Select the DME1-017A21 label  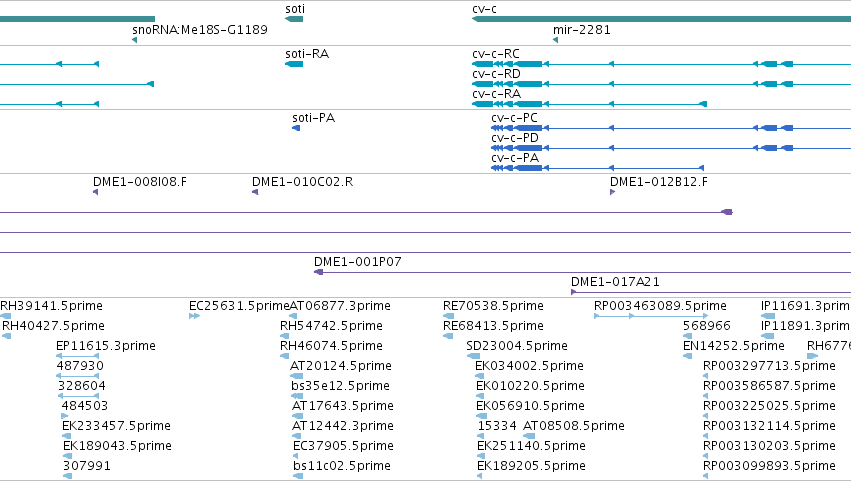click(x=615, y=282)
